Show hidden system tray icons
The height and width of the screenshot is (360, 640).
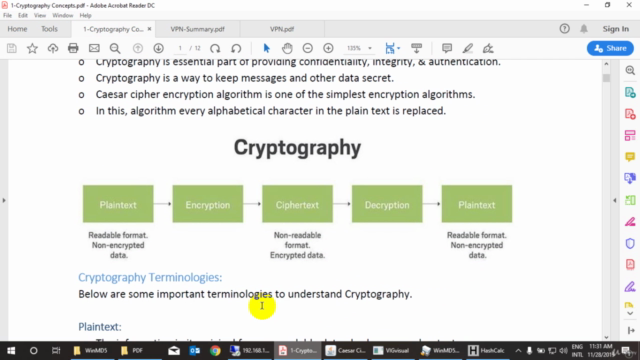[518, 351]
